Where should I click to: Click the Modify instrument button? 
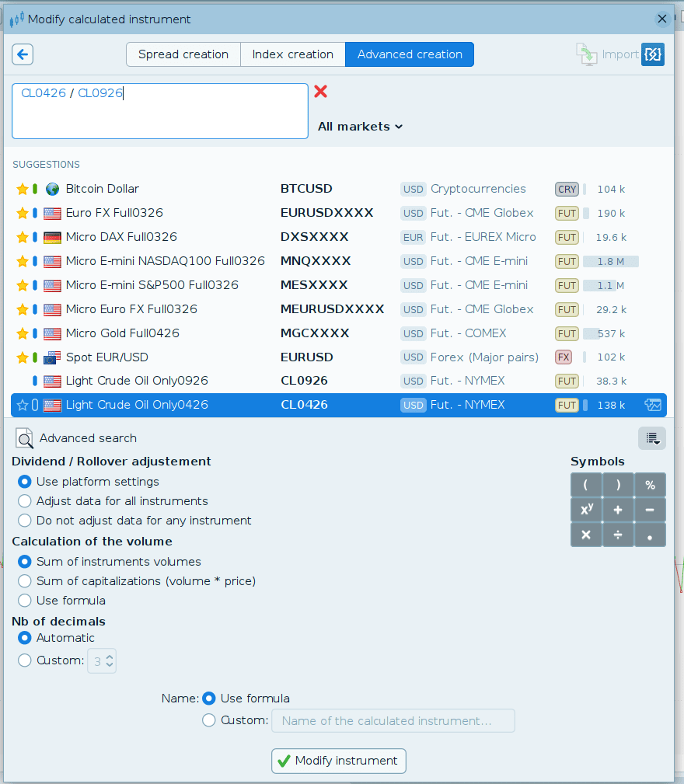point(339,761)
